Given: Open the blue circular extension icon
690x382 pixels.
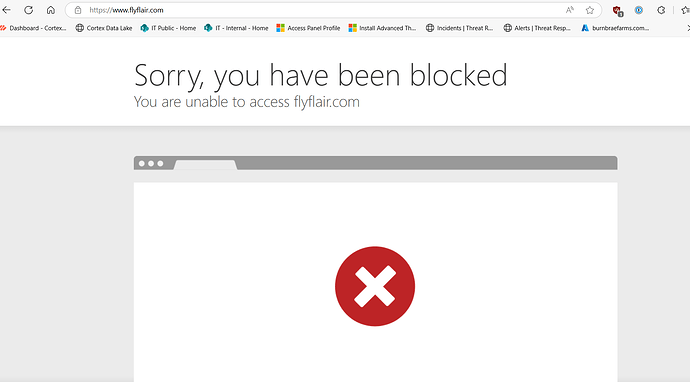Looking at the screenshot, I should [639, 10].
